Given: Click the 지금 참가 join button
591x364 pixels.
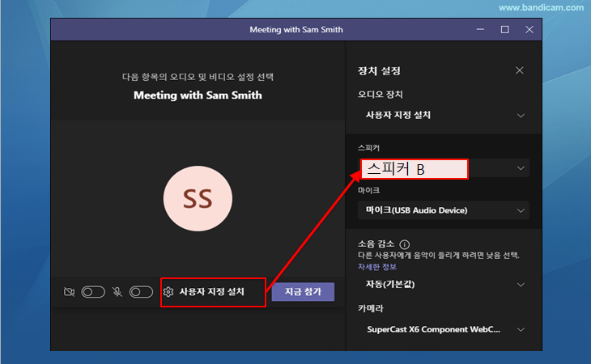Looking at the screenshot, I should 303,292.
